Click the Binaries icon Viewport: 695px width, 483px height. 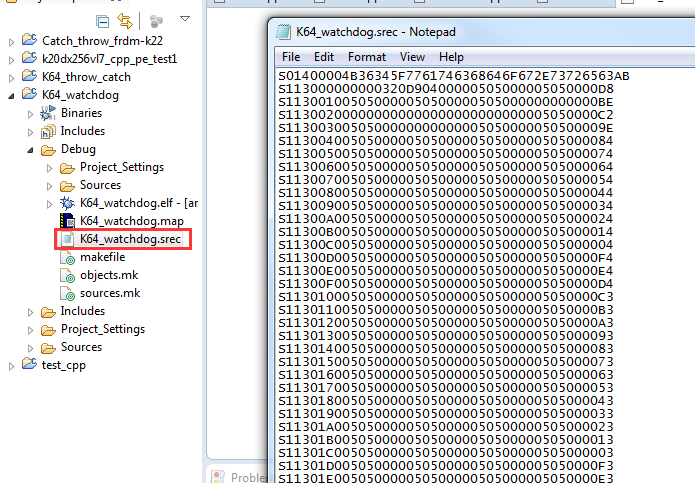click(48, 113)
